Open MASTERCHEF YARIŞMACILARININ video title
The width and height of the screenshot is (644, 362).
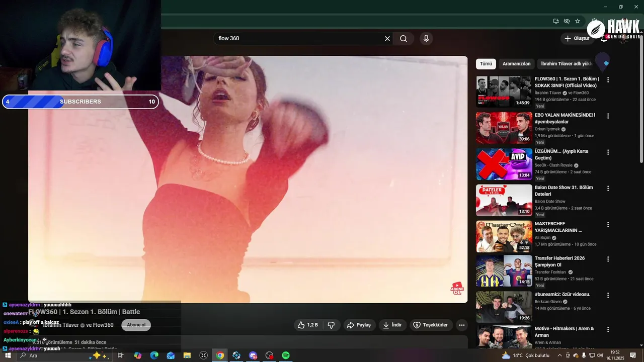558,227
